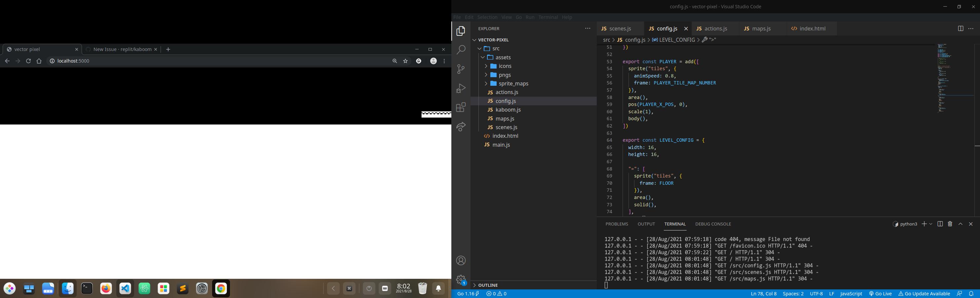Open the Source Control view

461,69
